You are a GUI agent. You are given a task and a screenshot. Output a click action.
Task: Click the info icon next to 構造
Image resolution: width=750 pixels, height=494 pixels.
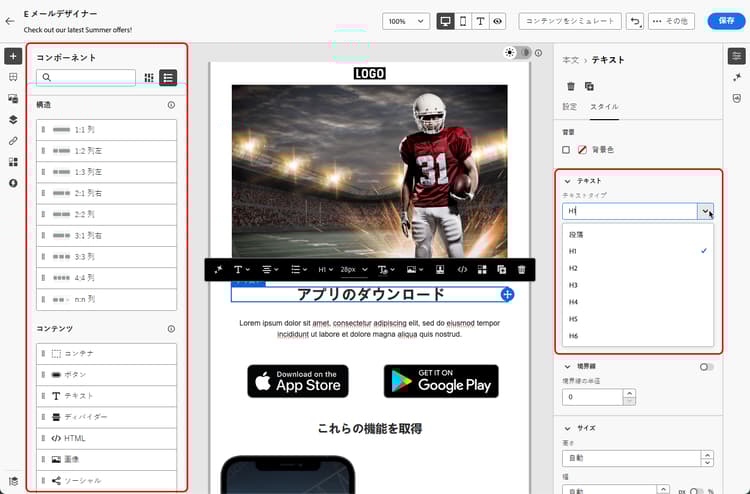pyautogui.click(x=171, y=105)
